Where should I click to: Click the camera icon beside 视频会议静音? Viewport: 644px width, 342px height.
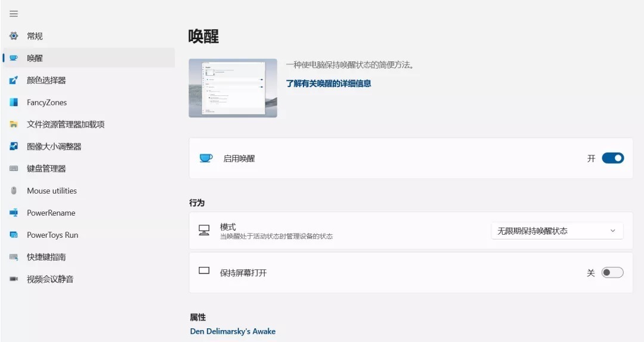pos(14,279)
